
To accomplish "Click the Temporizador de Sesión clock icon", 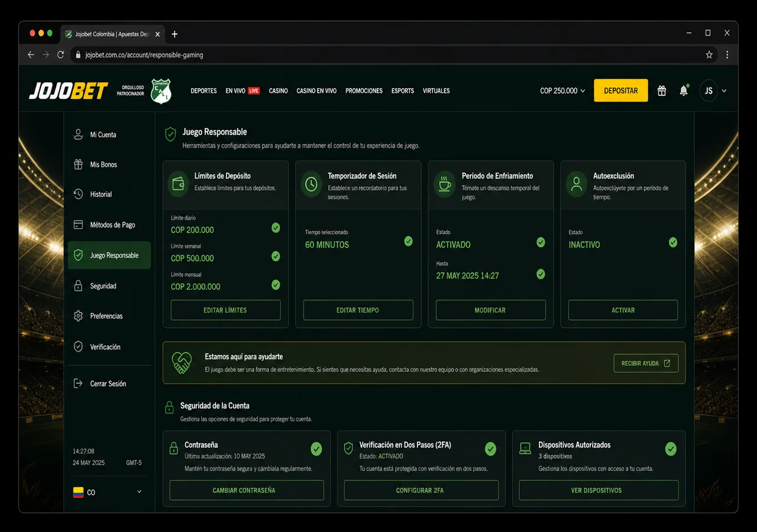I will coord(311,183).
